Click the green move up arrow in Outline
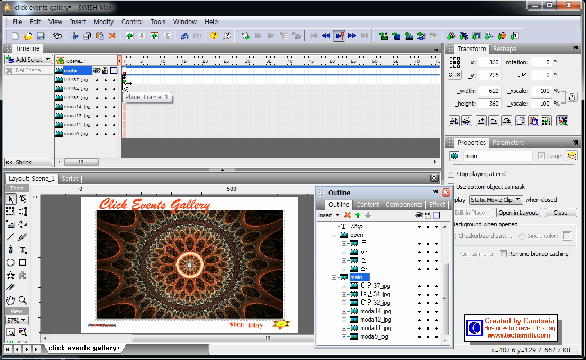Image resolution: width=586 pixels, height=360 pixels. tap(358, 215)
